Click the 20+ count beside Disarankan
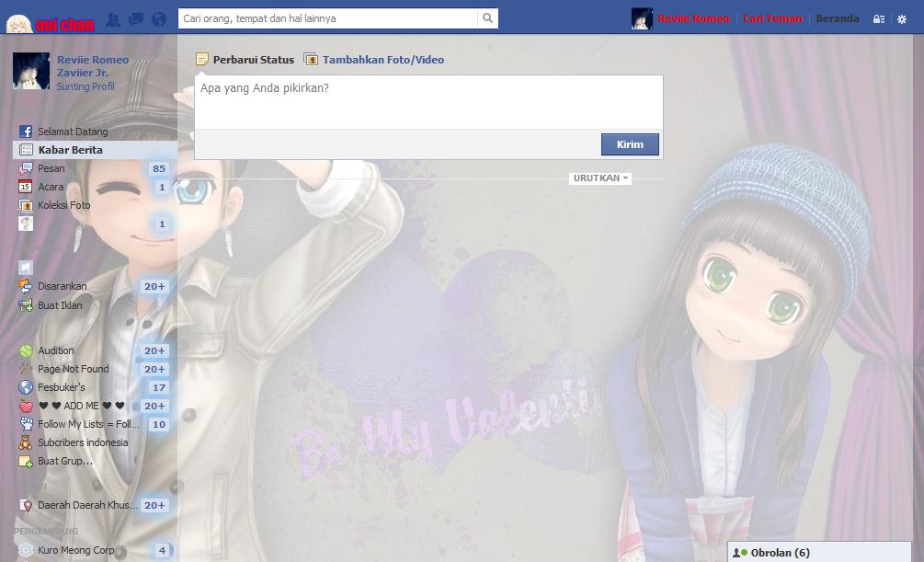Viewport: 924px width, 562px height. [x=154, y=287]
